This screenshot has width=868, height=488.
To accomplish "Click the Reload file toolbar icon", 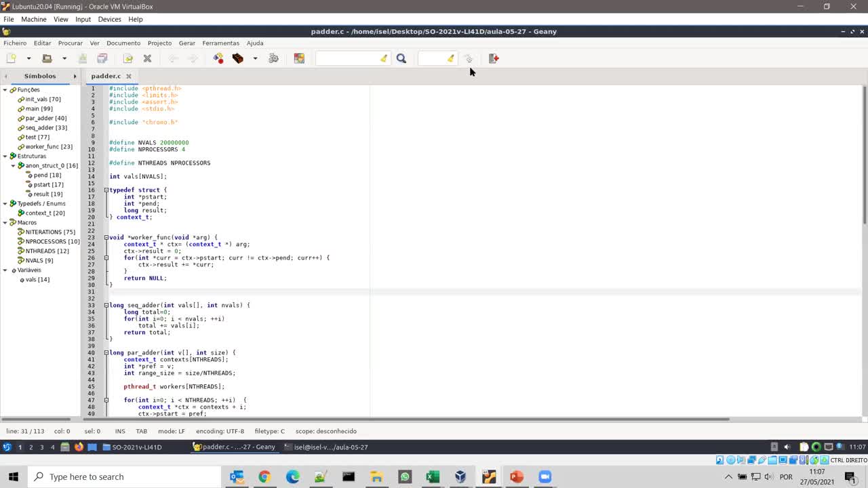I will 128,58.
